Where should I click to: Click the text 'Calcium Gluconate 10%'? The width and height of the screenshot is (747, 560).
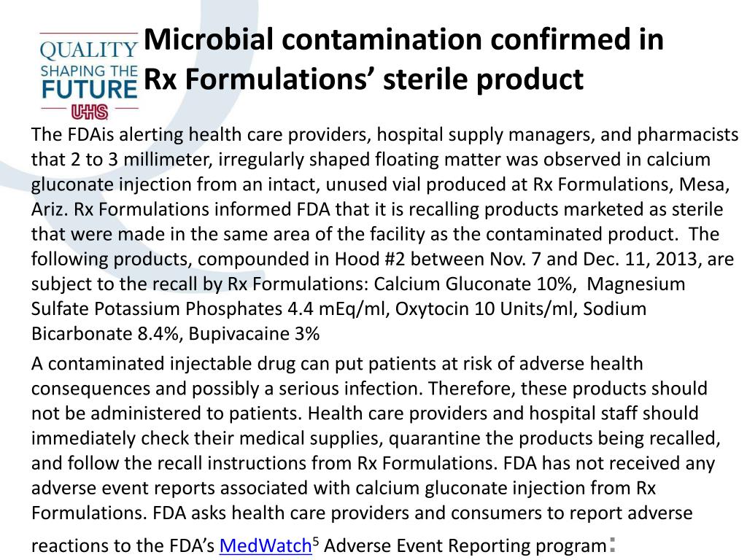[473, 284]
